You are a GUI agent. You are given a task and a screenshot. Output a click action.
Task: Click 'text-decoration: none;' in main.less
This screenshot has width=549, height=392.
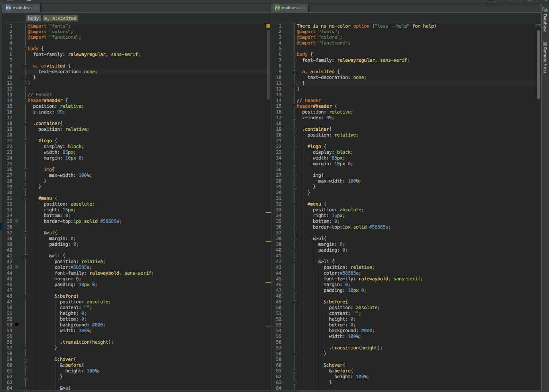(x=68, y=72)
